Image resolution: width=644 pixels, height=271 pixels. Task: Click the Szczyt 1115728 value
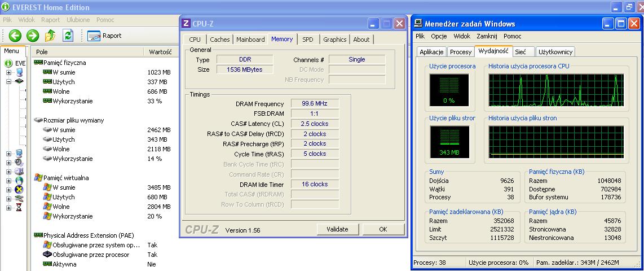501,238
